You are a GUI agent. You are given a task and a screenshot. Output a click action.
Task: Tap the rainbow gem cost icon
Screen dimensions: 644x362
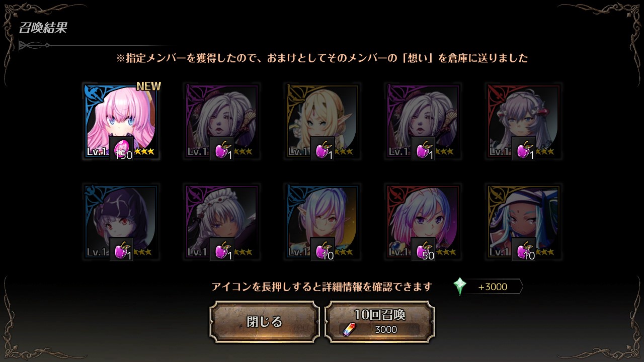click(x=348, y=329)
